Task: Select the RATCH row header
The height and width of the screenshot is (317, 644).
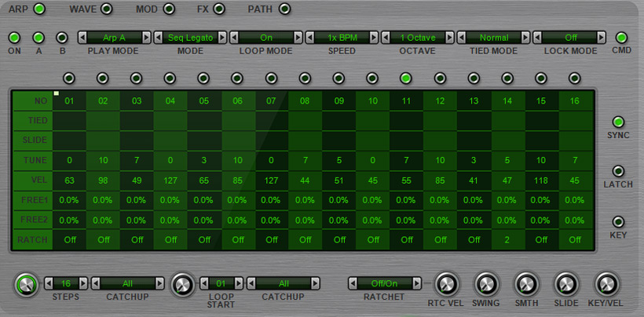Action: pyautogui.click(x=32, y=240)
